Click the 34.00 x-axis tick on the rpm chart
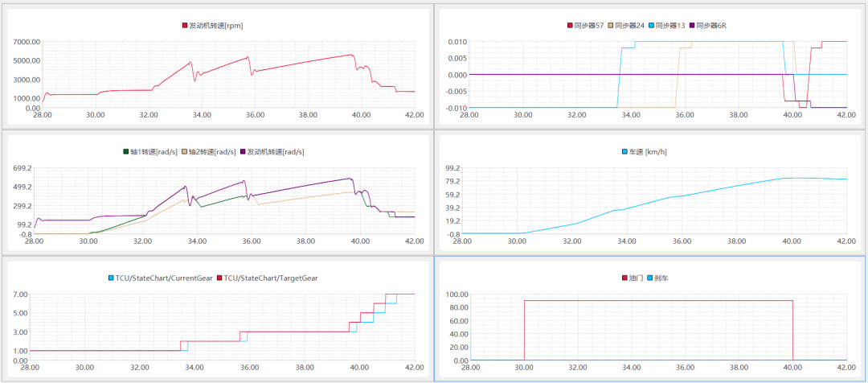 point(202,115)
